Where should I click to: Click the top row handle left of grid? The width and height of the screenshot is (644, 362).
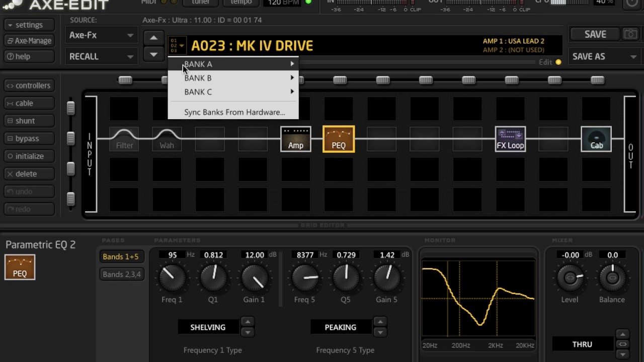[x=71, y=108]
